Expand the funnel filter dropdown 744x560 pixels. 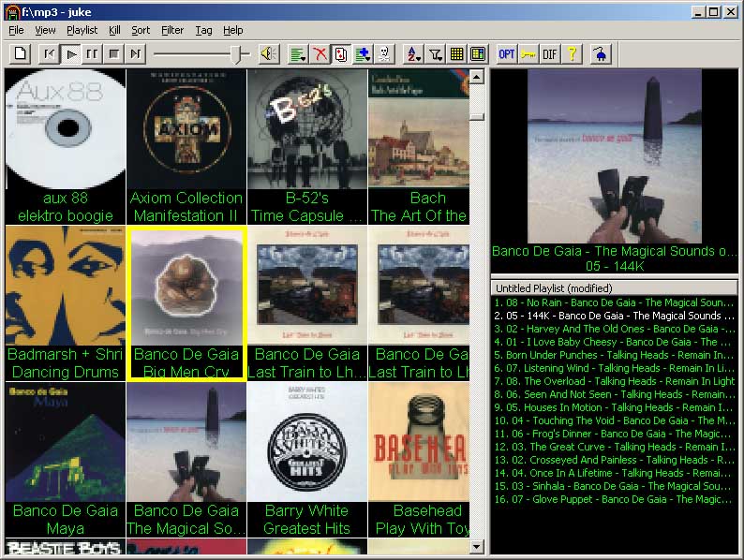click(436, 54)
